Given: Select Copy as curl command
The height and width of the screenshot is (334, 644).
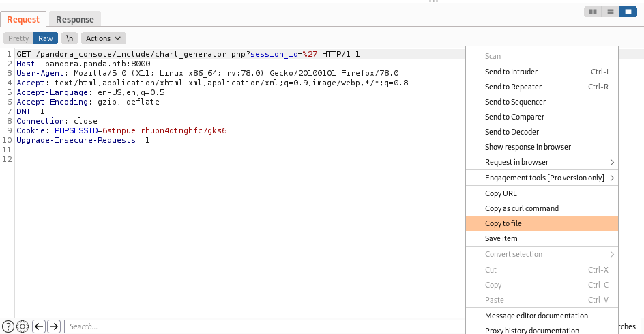Looking at the screenshot, I should [542, 208].
